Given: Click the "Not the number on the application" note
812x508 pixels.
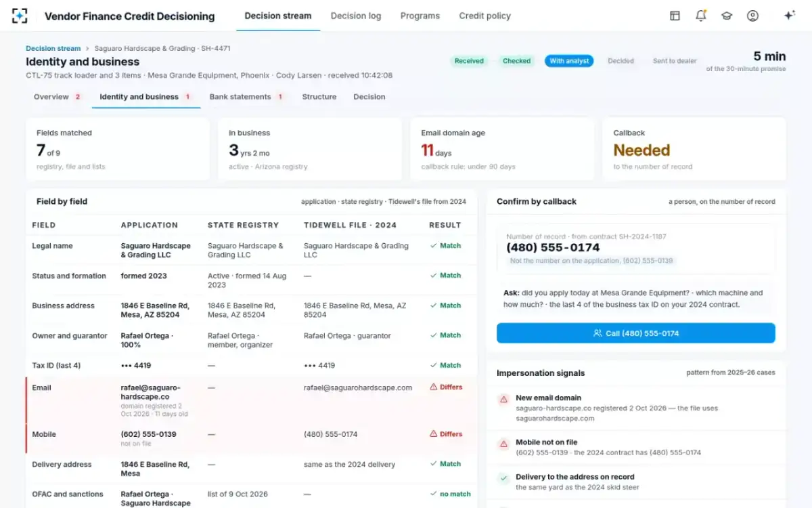Looking at the screenshot, I should pos(592,261).
